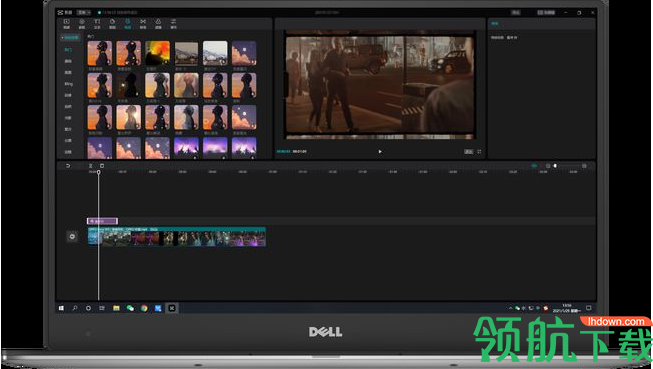The height and width of the screenshot is (369, 653).
Task: Open WeChat from taskbar
Action: tap(130, 308)
